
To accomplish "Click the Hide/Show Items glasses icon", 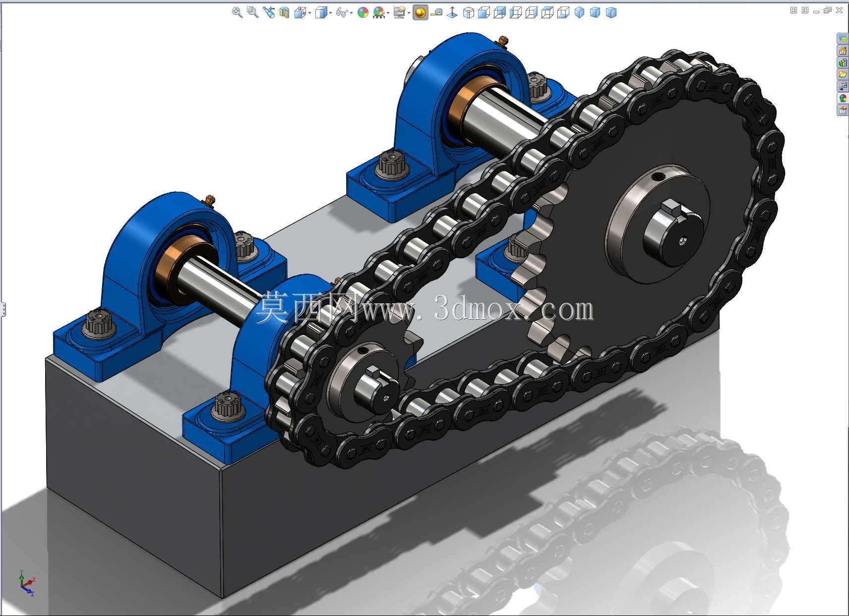I will tap(342, 12).
